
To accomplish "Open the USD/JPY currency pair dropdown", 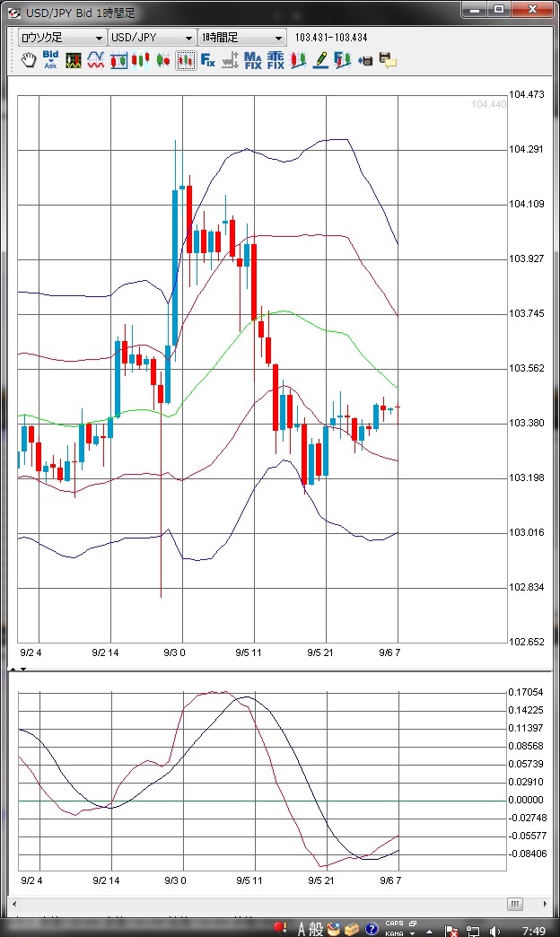I will click(x=151, y=38).
